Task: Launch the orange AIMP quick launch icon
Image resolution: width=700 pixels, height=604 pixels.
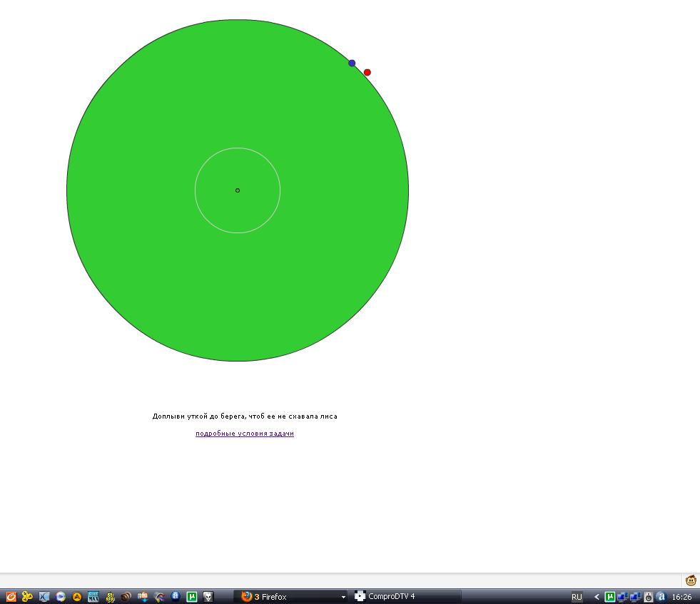Action: tap(77, 597)
